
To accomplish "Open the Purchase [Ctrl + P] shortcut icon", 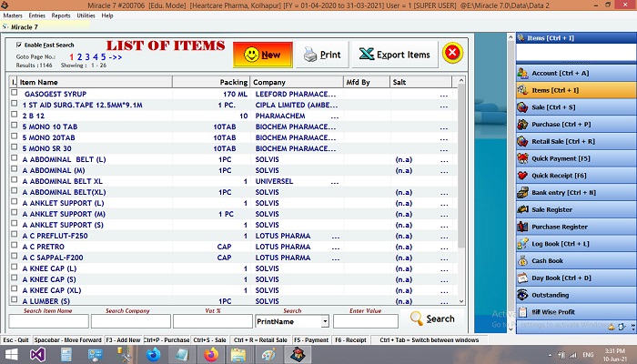I will (522, 125).
